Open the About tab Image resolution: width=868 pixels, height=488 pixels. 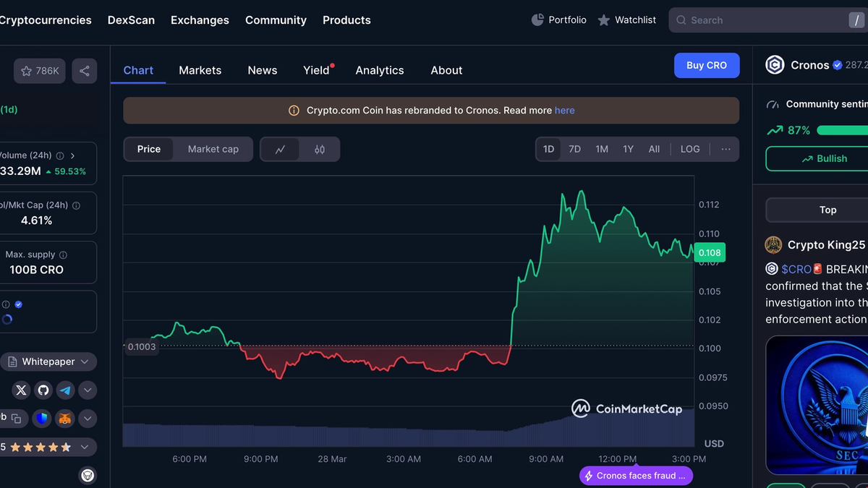[446, 70]
